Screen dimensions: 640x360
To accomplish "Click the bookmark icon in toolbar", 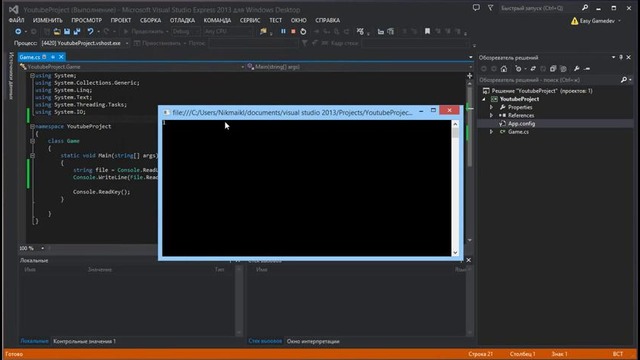I will click(x=427, y=31).
